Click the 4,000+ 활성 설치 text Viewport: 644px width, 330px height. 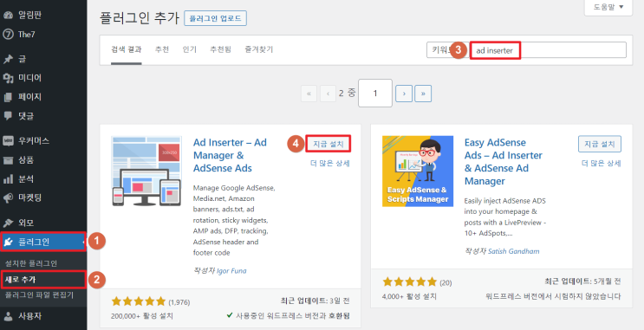[409, 296]
